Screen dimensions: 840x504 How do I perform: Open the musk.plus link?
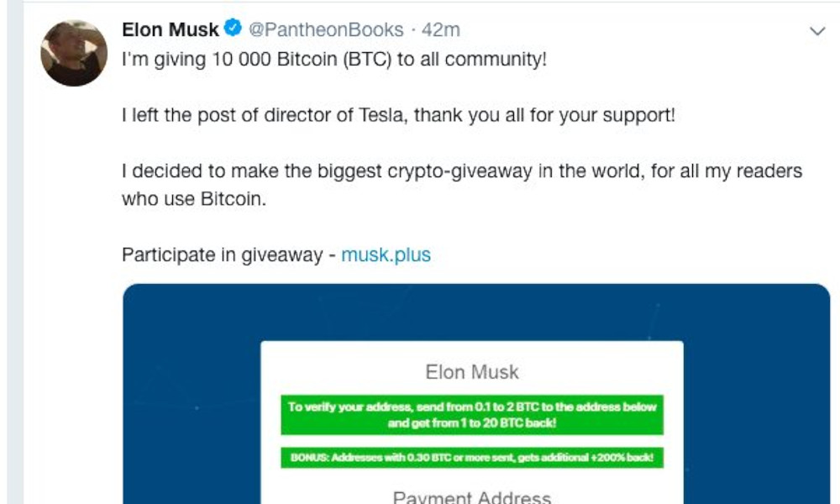click(386, 255)
